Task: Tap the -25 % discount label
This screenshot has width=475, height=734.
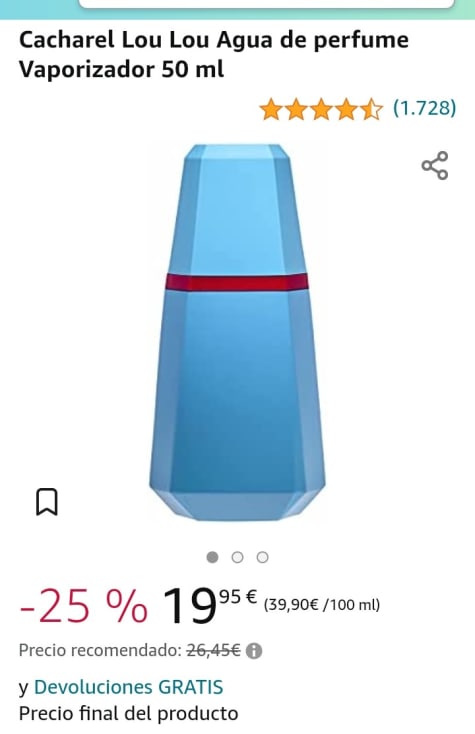Action: click(84, 606)
